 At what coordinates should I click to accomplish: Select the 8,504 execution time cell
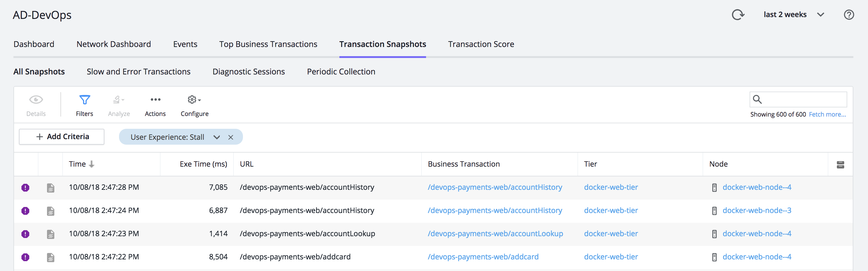tap(218, 257)
